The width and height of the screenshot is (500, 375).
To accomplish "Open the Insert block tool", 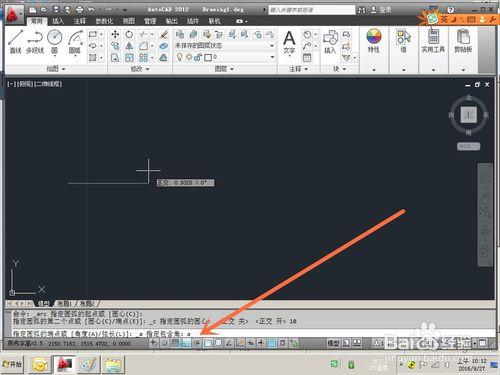I will 330,42.
